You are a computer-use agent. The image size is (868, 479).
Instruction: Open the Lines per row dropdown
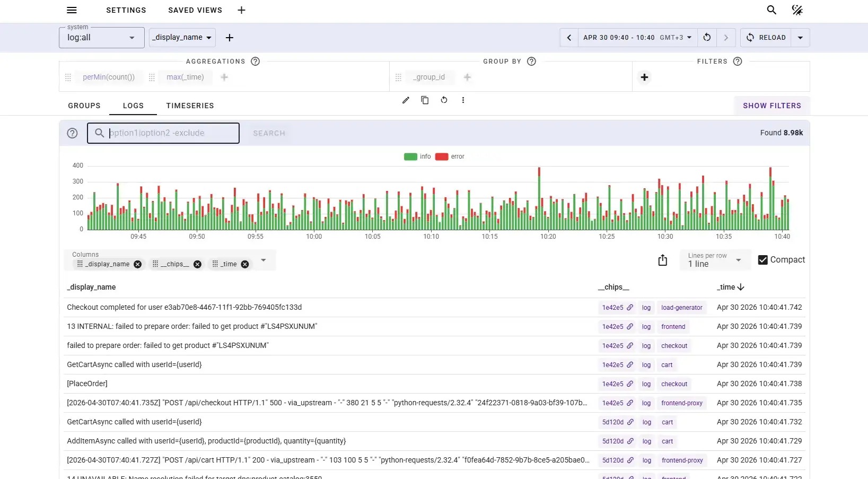(x=715, y=260)
